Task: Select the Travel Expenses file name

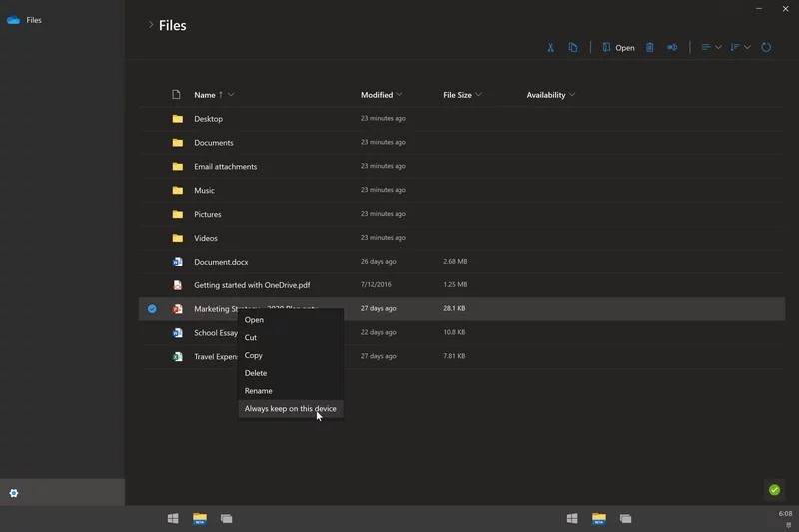Action: (x=216, y=357)
